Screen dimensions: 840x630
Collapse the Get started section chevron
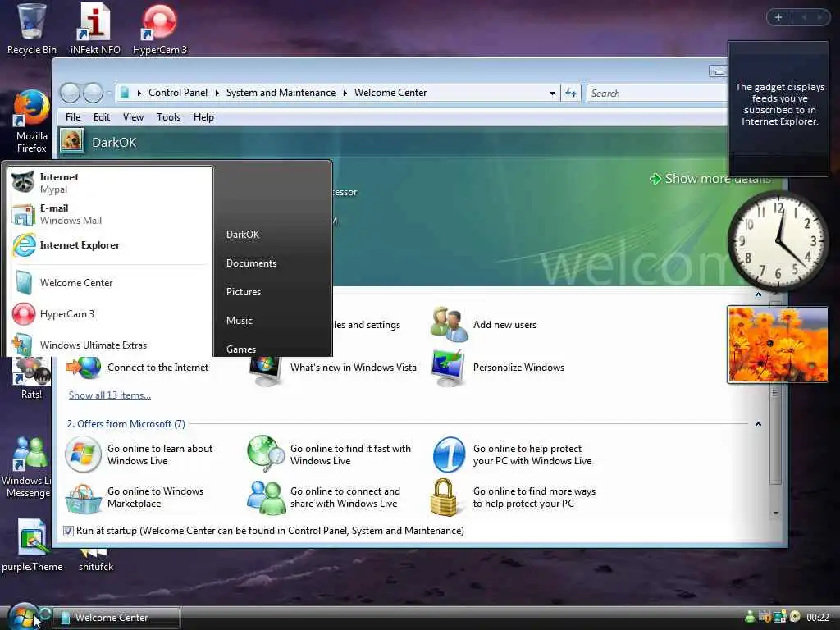(x=758, y=294)
